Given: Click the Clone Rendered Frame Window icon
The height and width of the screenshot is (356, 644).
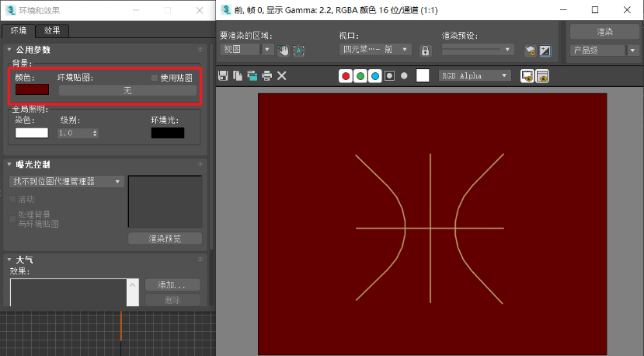Looking at the screenshot, I should [x=252, y=75].
